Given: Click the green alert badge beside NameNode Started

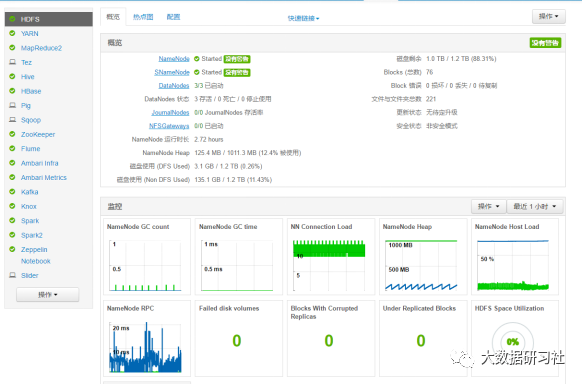Looking at the screenshot, I should point(237,59).
